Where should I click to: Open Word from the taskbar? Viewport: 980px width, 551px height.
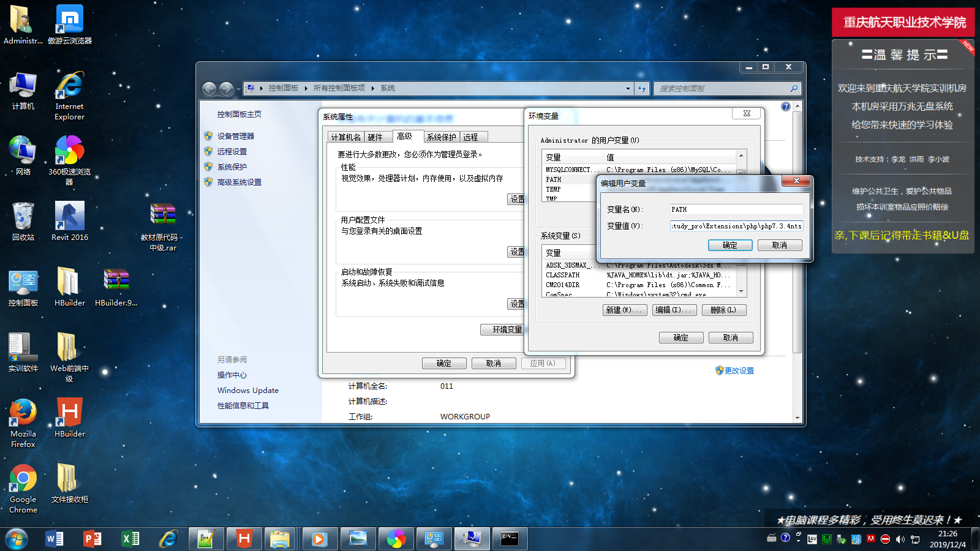point(55,539)
